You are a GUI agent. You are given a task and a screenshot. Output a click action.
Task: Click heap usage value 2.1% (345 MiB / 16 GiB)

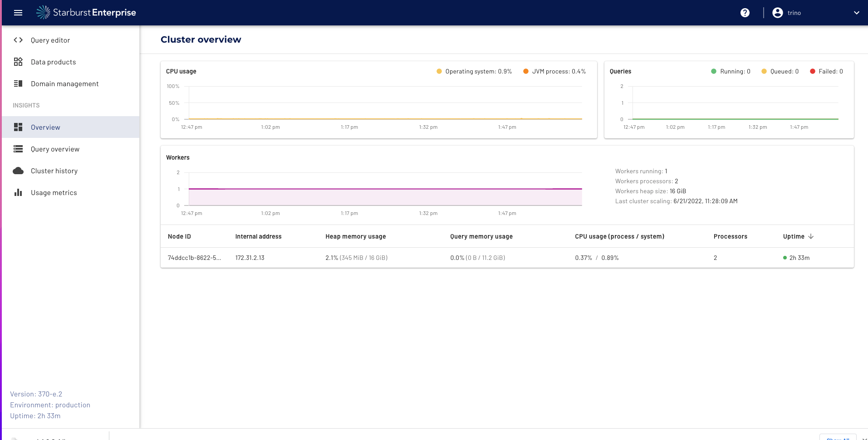coord(356,258)
